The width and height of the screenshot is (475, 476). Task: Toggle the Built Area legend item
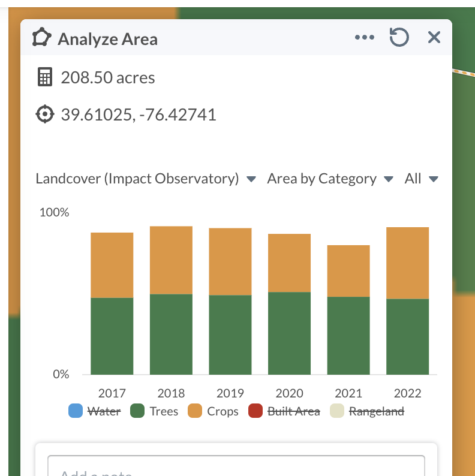(284, 411)
